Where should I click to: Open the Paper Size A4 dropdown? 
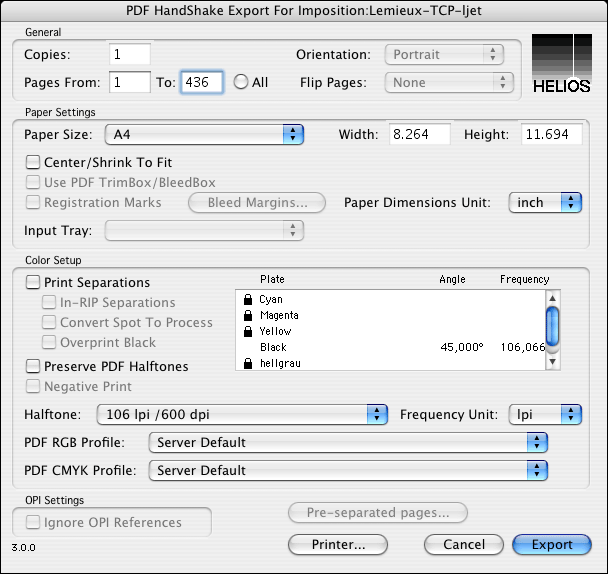(204, 135)
